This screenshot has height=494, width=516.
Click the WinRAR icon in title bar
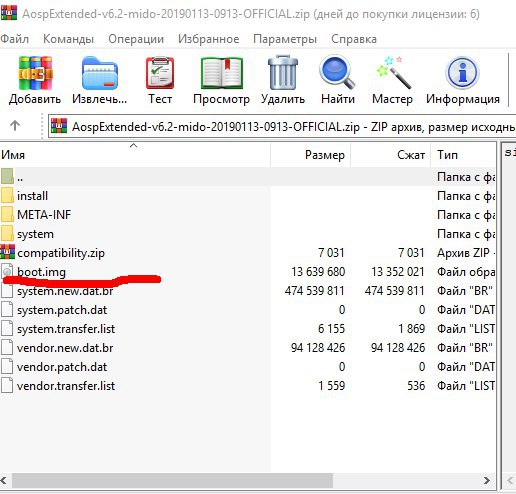pos(9,13)
